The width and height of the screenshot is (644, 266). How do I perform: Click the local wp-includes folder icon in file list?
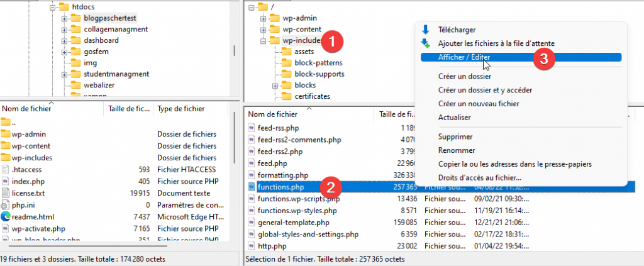pyautogui.click(x=5, y=157)
